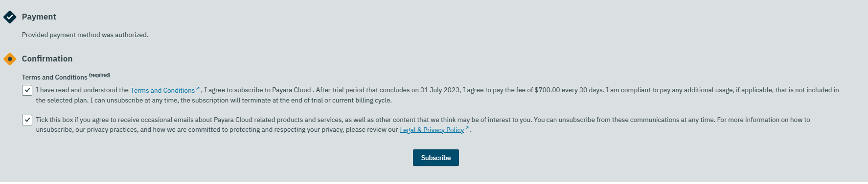Click the orange Confirmation step diamond icon

pyautogui.click(x=10, y=59)
